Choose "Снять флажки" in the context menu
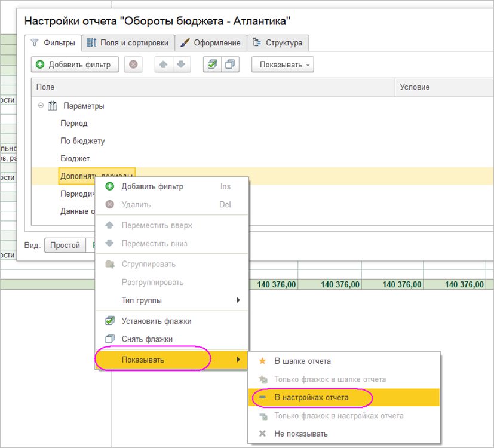The height and width of the screenshot is (448, 494). (x=147, y=339)
